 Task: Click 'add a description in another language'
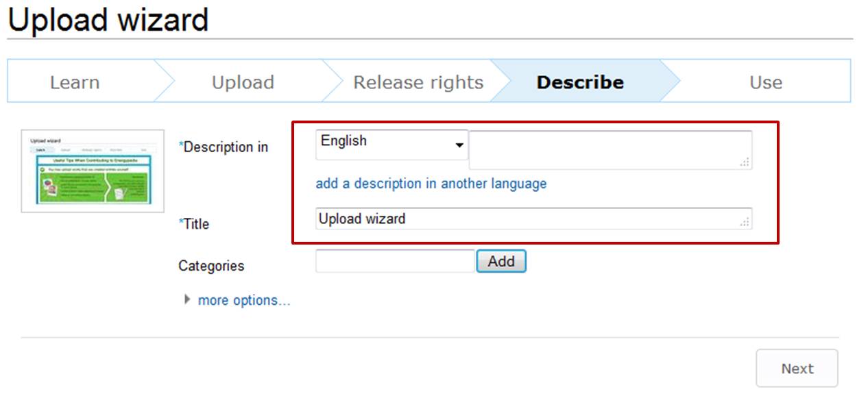tap(431, 184)
